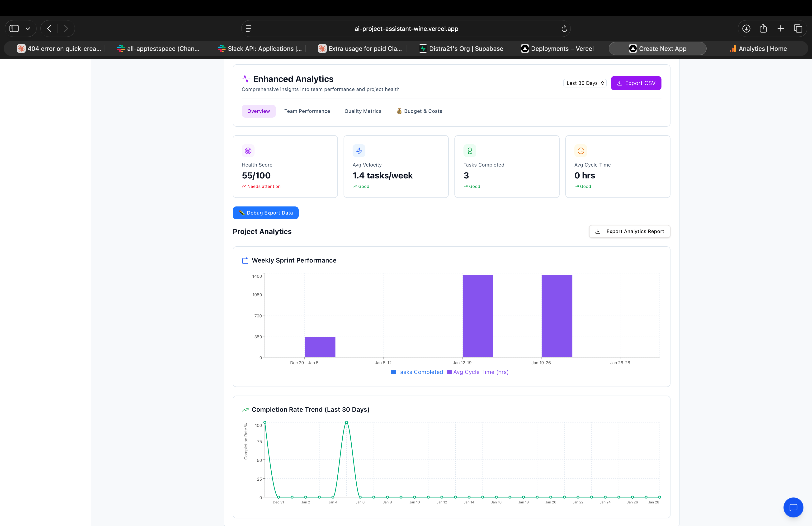Switch to the Deployments – Vercel browser tab
This screenshot has height=526, width=812.
point(557,48)
